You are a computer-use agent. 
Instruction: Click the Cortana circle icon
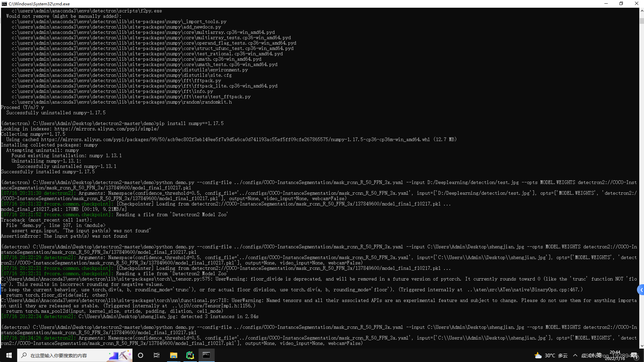tap(141, 355)
